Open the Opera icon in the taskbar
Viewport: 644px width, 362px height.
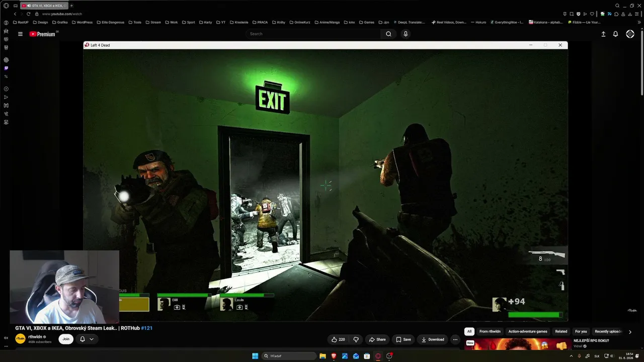378,356
